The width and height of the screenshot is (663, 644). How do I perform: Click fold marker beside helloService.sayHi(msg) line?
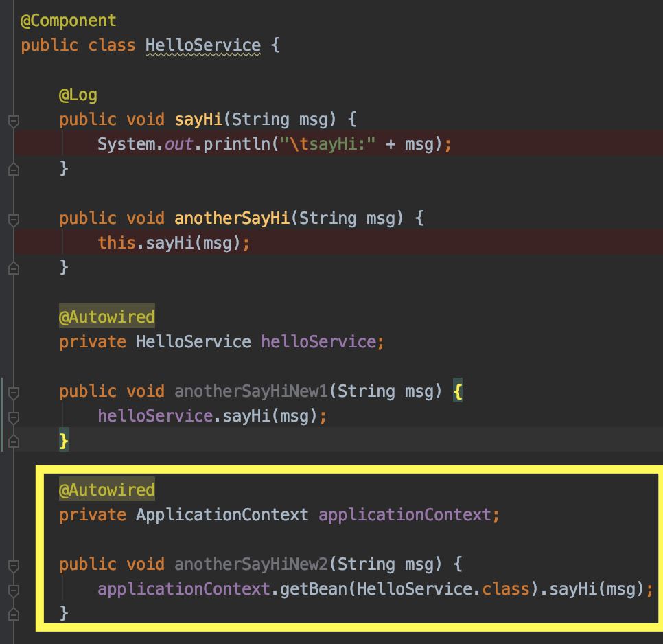point(14,417)
